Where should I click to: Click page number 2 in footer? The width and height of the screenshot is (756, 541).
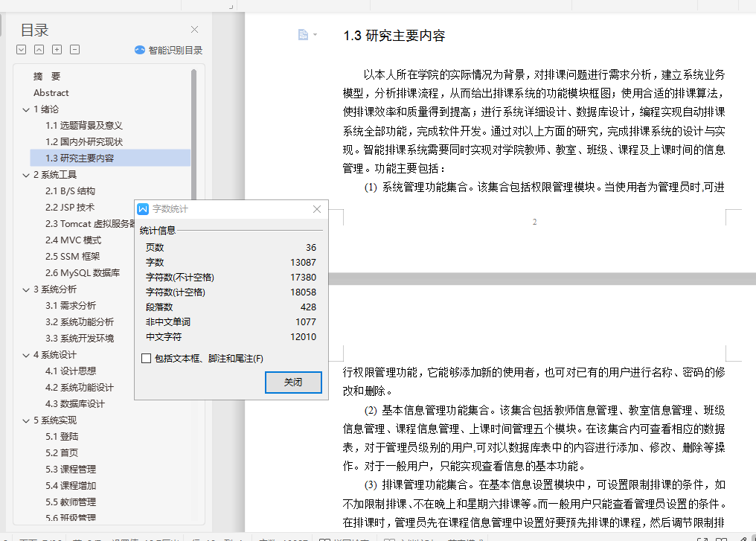534,222
